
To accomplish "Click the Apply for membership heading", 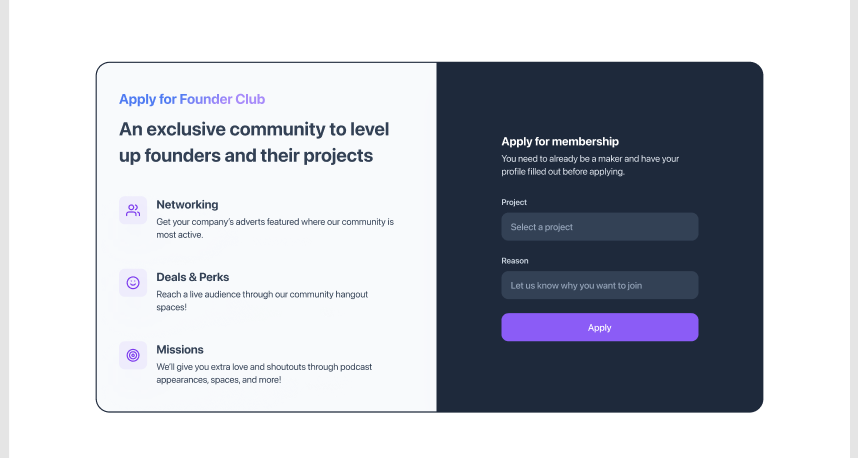I will (x=560, y=141).
